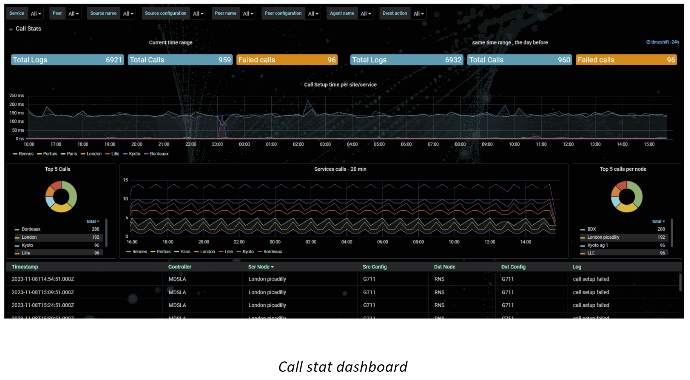The image size is (690, 380).
Task: Click the table's vertical scrollbar
Action: tap(680, 282)
